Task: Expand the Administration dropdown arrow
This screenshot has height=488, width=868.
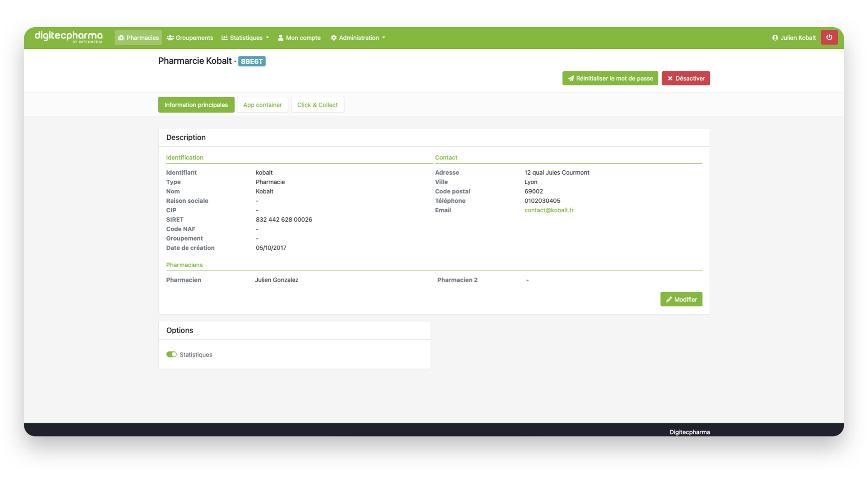Action: click(x=384, y=38)
